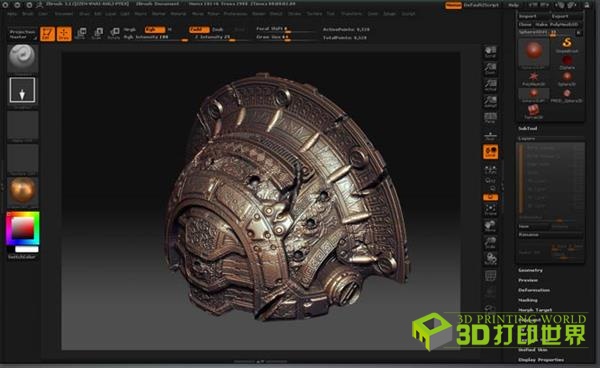Viewport: 600px width, 368px height.
Task: Open the Preferences menu
Action: (235, 13)
